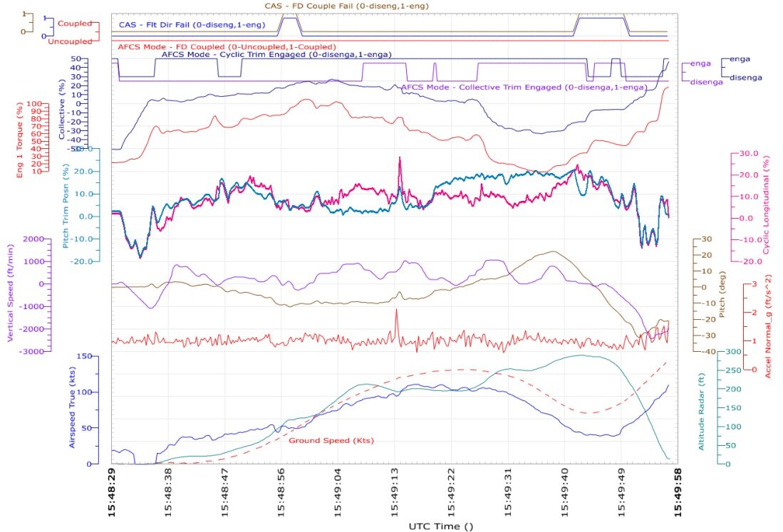Image resolution: width=783 pixels, height=532 pixels.
Task: Click the Pitch (deg) axis title
Action: (721, 294)
